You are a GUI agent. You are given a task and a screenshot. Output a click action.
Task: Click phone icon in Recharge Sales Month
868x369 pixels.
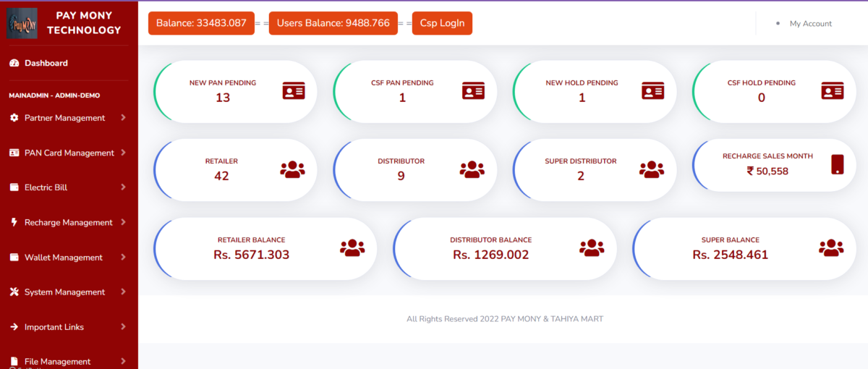point(838,164)
